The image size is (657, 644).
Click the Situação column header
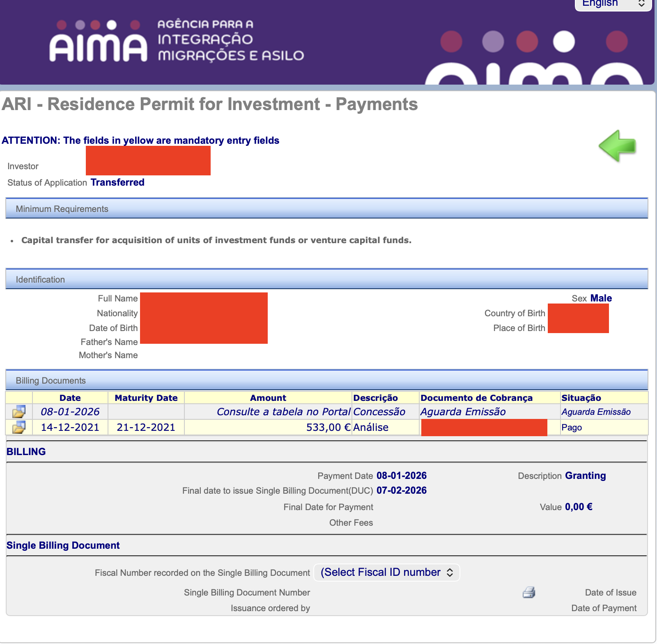pos(581,398)
